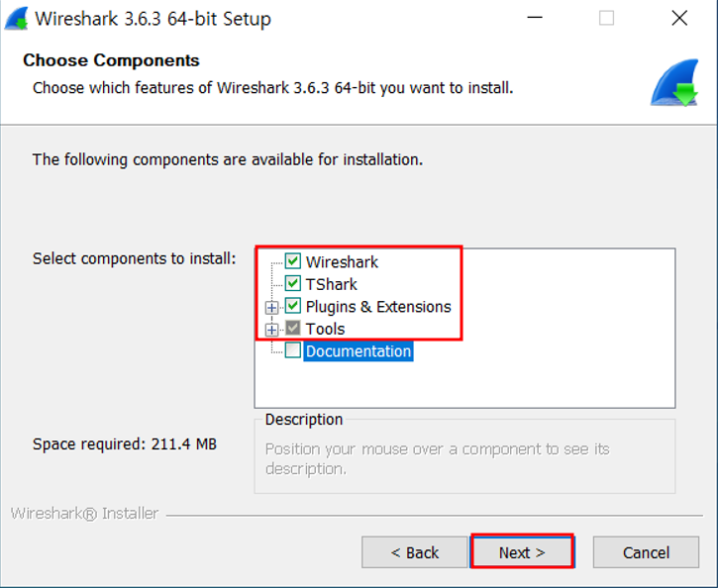The width and height of the screenshot is (719, 588).
Task: Go back with the Back button
Action: click(x=415, y=552)
